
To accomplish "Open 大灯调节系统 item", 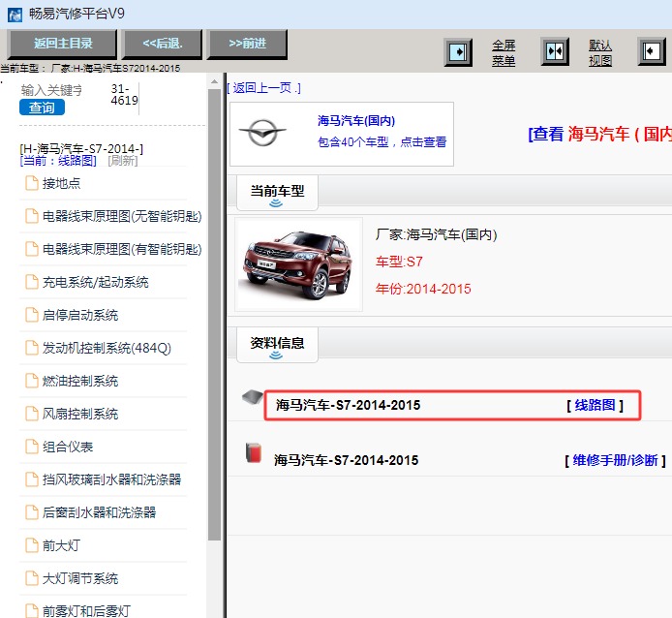I will click(x=80, y=578).
